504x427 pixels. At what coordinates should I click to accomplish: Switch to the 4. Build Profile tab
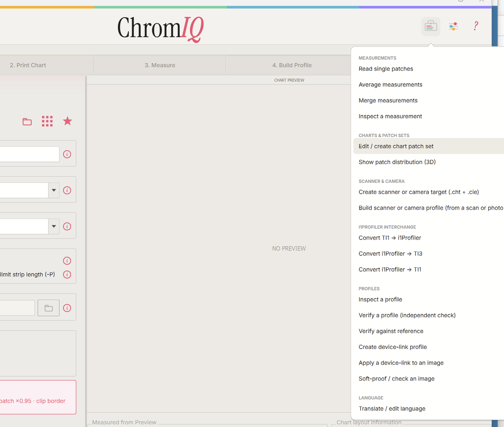292,65
